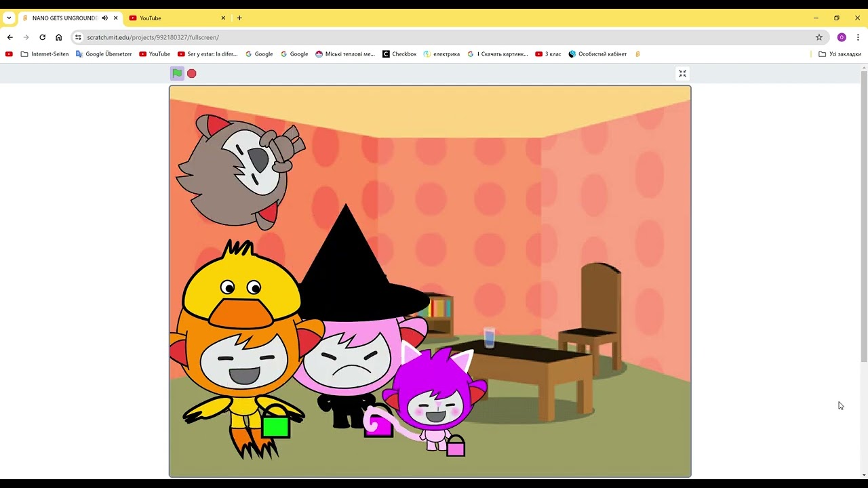Reload the current page
Image resolution: width=868 pixels, height=488 pixels.
pyautogui.click(x=42, y=37)
